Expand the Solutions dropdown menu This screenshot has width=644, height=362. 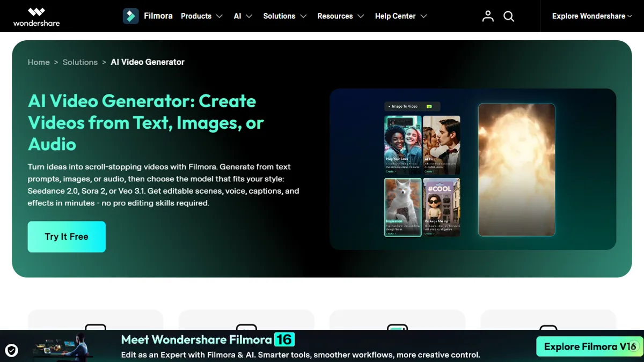click(285, 16)
